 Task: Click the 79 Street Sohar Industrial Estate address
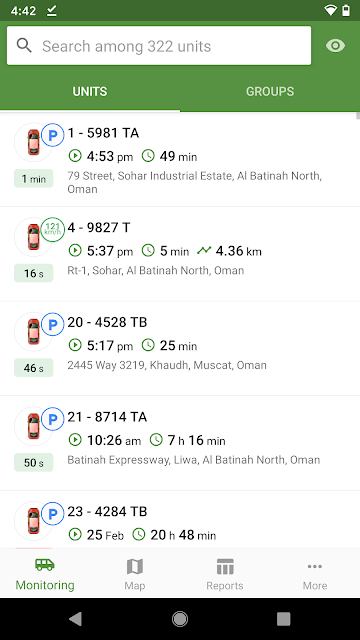[195, 182]
